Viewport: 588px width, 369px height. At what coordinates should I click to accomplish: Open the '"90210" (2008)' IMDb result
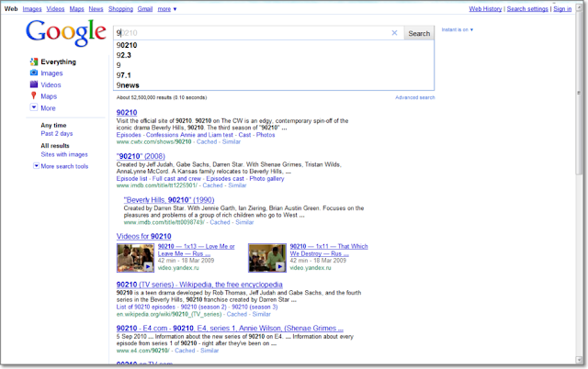click(141, 156)
